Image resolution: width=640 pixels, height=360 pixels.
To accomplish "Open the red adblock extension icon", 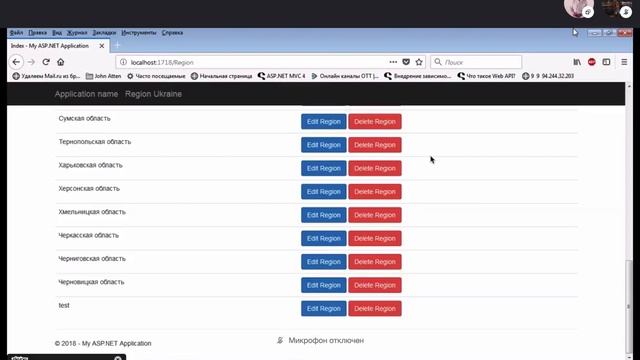I will click(x=591, y=62).
